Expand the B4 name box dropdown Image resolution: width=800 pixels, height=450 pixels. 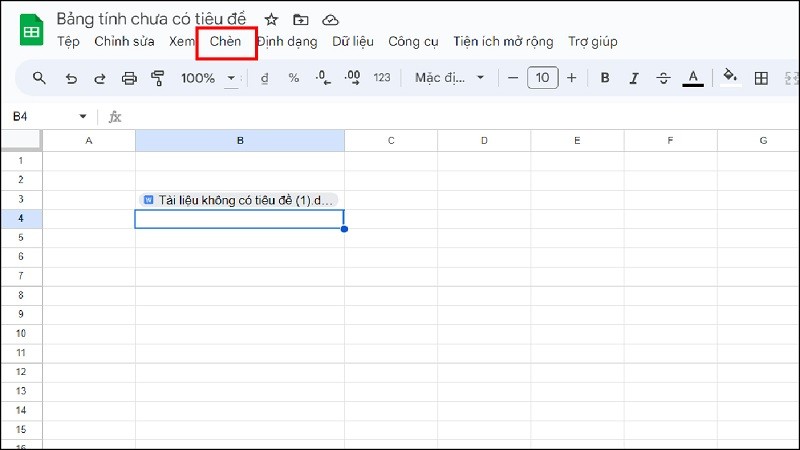click(x=83, y=117)
